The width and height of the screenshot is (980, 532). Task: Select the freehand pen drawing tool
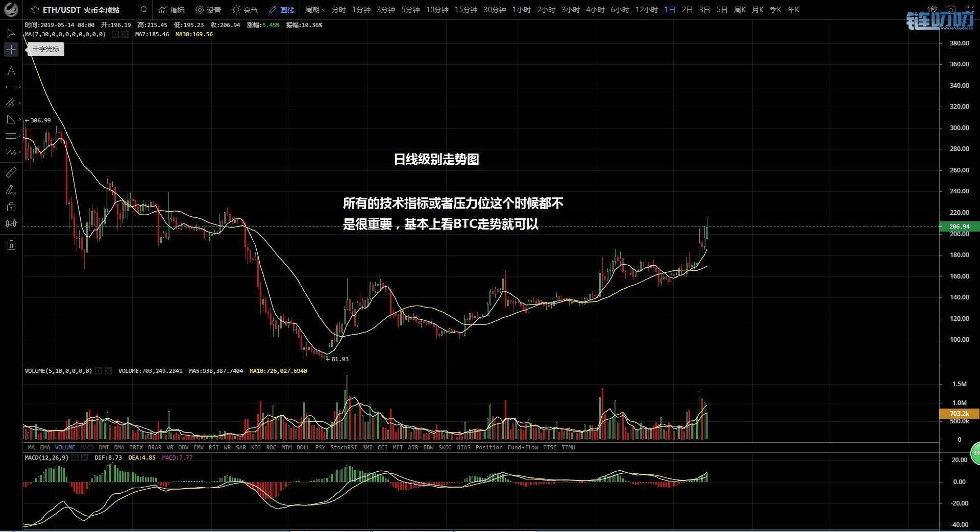click(11, 190)
